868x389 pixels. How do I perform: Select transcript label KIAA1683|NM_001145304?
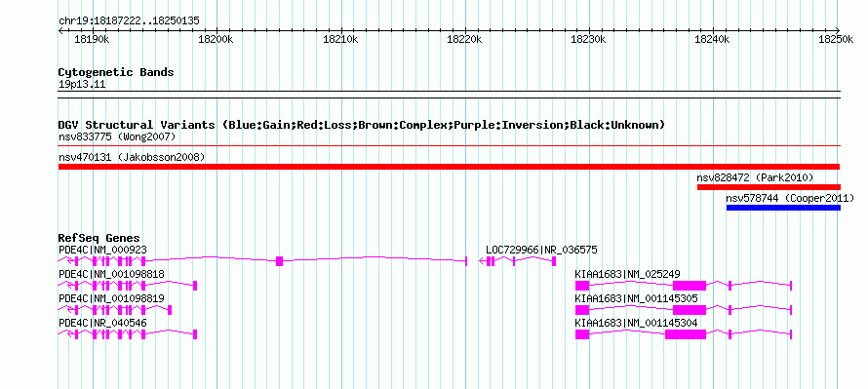pyautogui.click(x=636, y=323)
